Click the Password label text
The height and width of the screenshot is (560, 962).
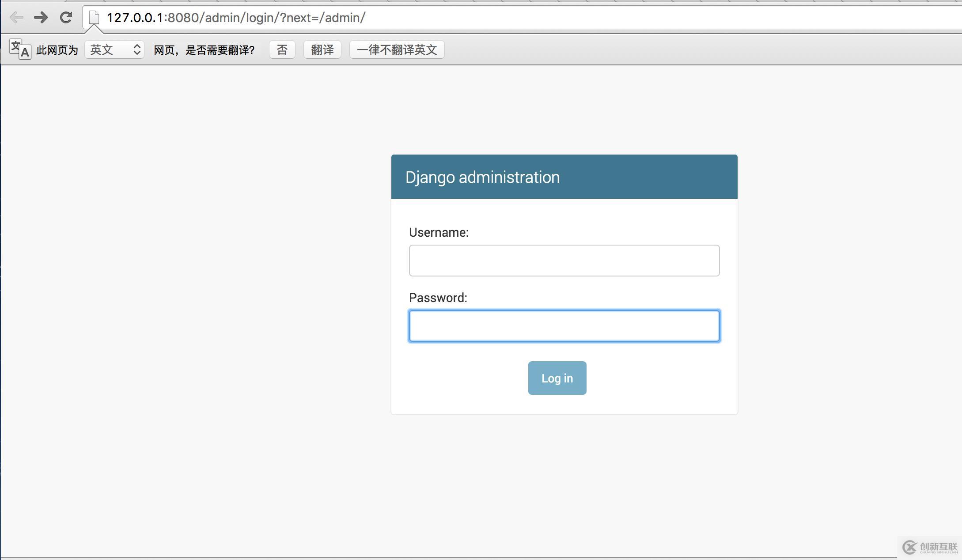coord(438,298)
